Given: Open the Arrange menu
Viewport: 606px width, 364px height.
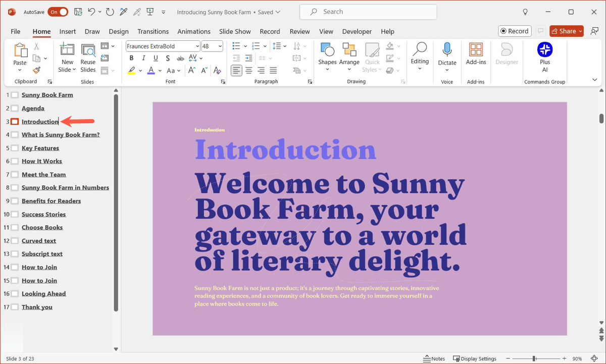Looking at the screenshot, I should tap(349, 57).
